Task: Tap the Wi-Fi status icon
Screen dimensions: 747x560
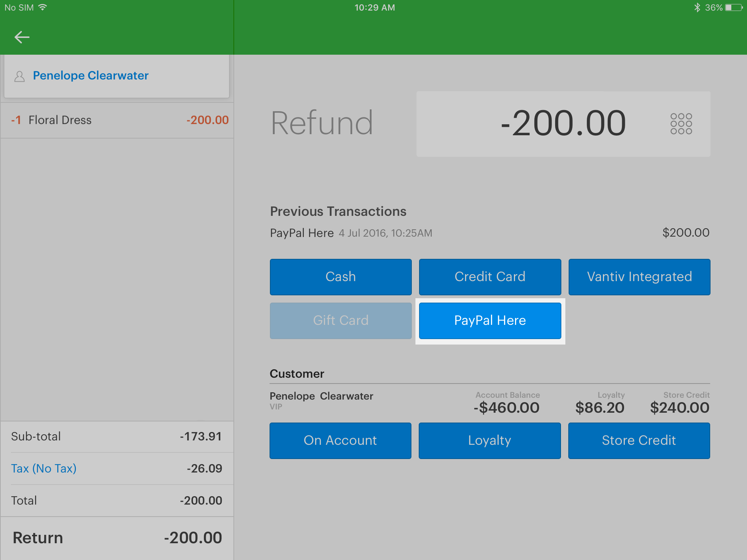Action: click(x=43, y=7)
